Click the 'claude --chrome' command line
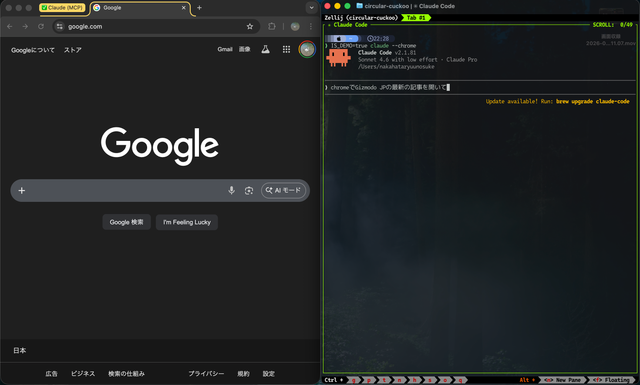Screen dimensions: 640x385 [393, 46]
